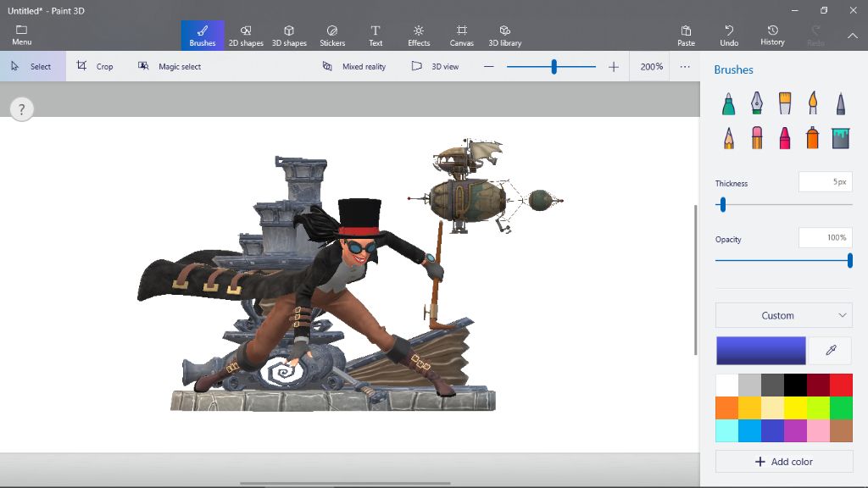Choose the light yellow color swatch

772,408
